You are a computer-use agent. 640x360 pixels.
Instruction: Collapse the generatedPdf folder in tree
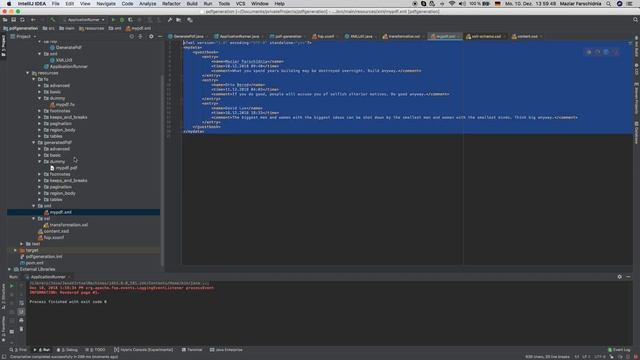(34, 142)
